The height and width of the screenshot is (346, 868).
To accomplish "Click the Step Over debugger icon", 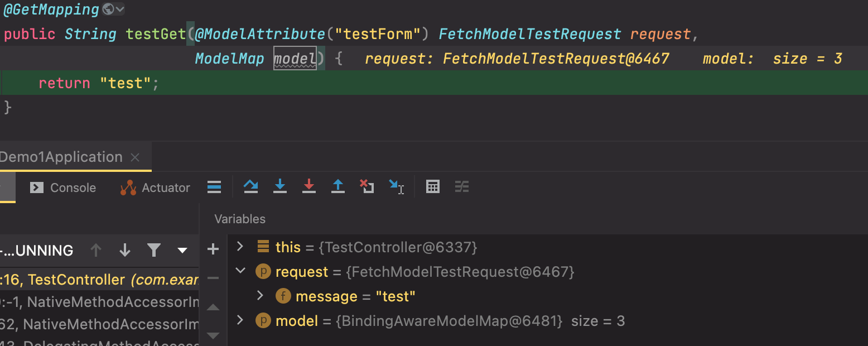I will [x=251, y=187].
